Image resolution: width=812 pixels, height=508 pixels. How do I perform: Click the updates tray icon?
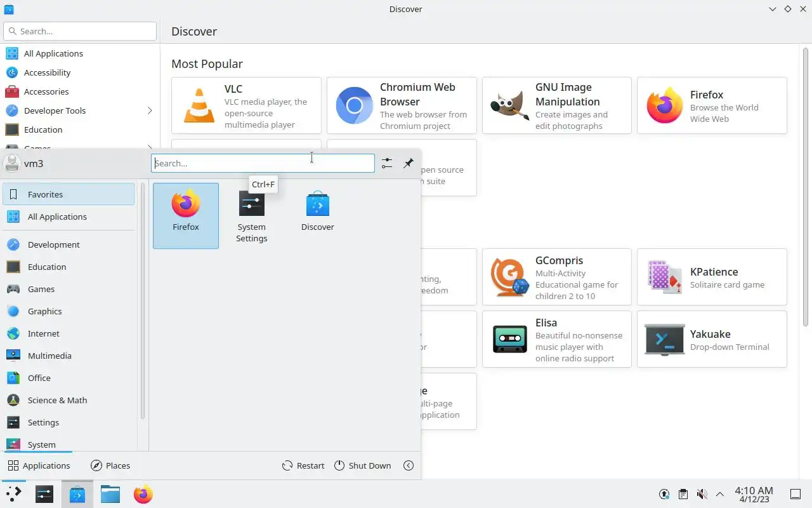coord(664,494)
